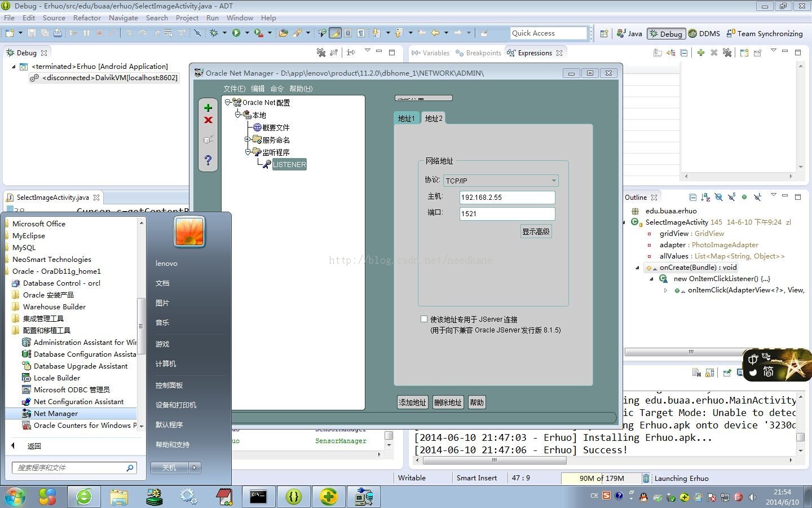Click console horizontal scrollbar
This screenshot has width=812, height=508.
coord(494,461)
